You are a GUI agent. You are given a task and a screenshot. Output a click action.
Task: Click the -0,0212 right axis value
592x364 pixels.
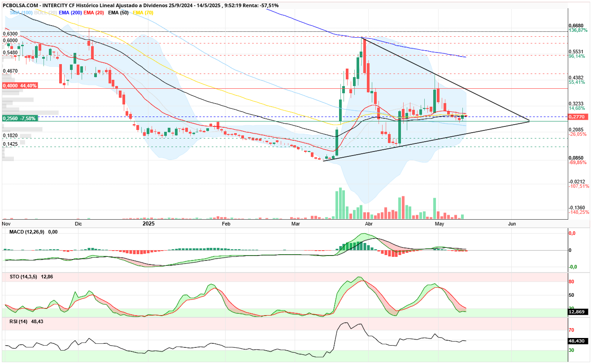(577, 182)
